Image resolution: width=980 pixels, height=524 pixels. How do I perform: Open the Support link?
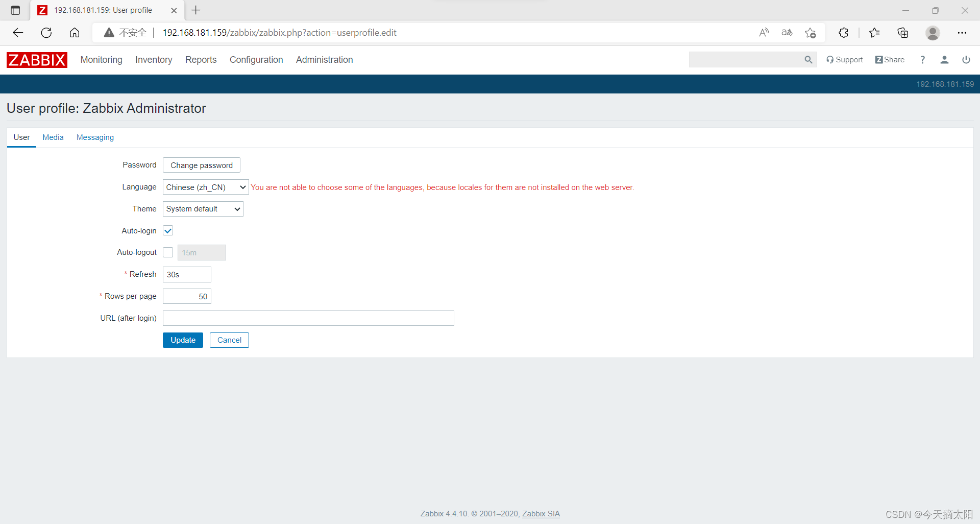845,60
